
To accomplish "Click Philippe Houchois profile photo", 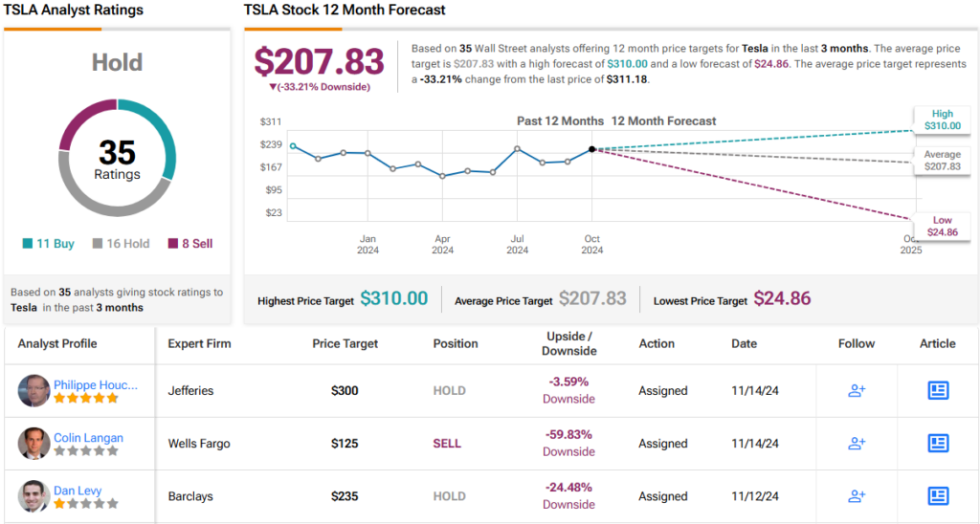I will pos(33,390).
